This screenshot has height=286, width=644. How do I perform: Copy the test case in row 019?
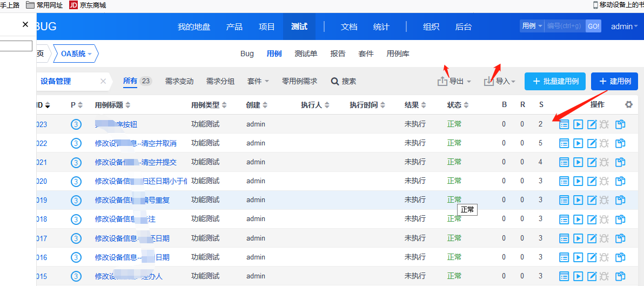point(620,200)
